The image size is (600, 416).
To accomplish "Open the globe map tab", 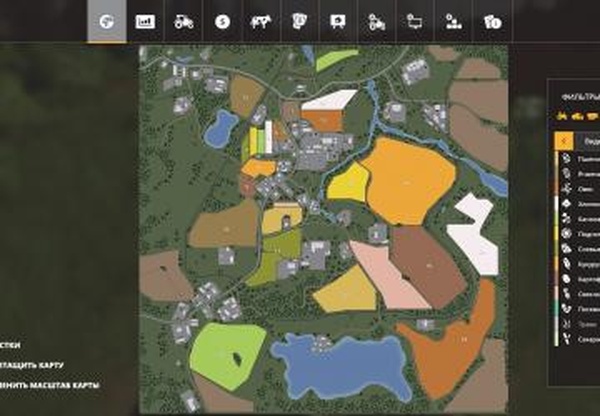I will 107,21.
